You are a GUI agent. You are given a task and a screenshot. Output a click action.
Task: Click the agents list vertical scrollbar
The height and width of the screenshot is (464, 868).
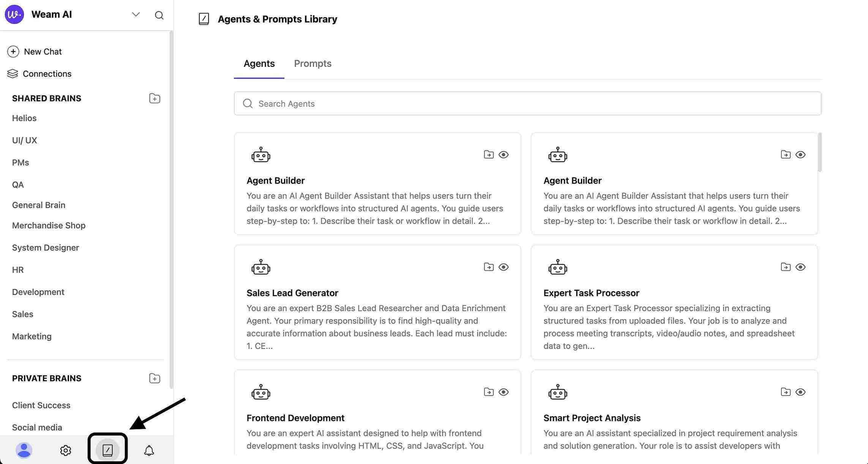tap(820, 152)
